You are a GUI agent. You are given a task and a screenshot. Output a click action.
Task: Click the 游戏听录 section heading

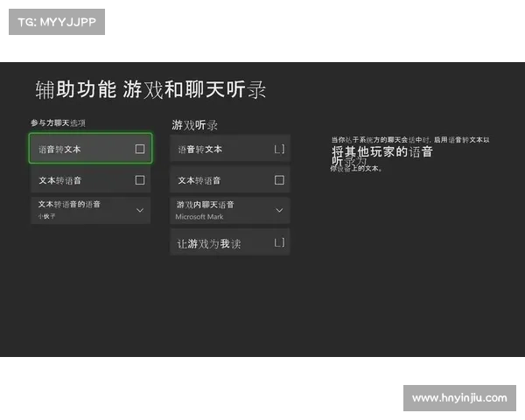click(194, 125)
